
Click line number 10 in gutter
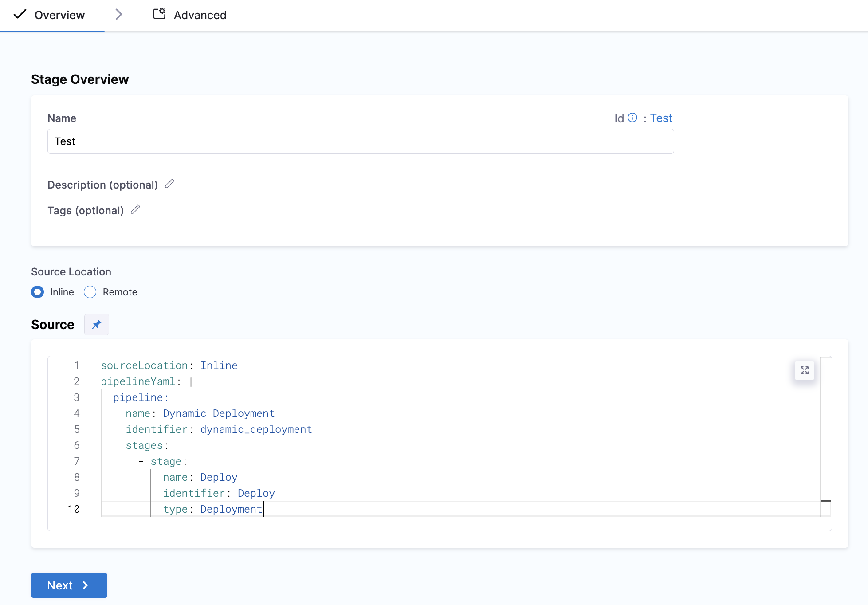coord(74,509)
